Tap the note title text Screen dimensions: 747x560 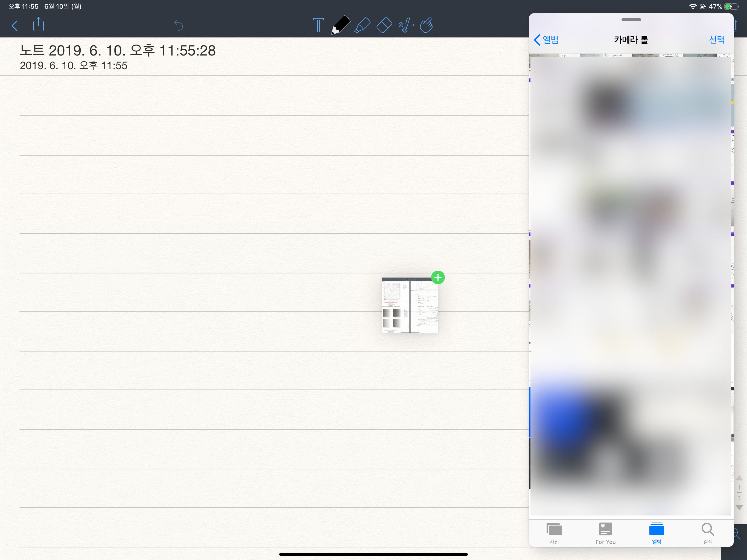pos(118,51)
